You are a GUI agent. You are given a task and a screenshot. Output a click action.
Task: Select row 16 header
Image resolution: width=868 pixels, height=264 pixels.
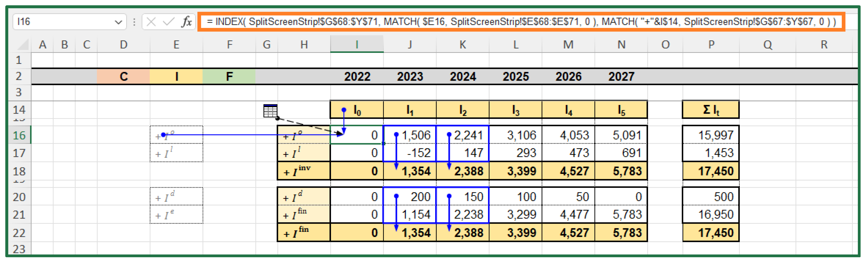click(x=19, y=135)
